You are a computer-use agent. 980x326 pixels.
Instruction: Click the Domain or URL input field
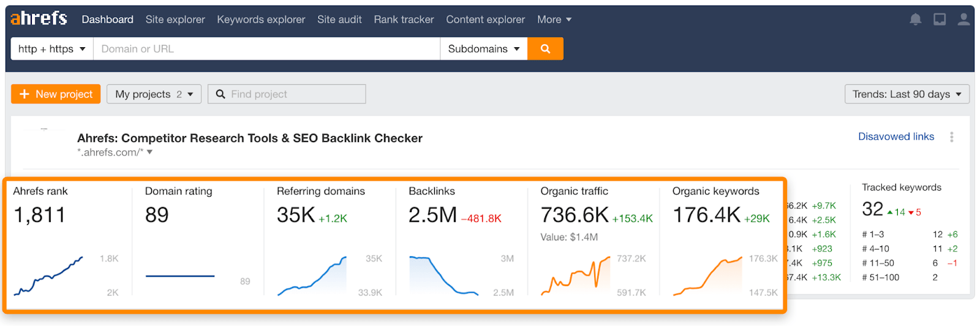[266, 49]
